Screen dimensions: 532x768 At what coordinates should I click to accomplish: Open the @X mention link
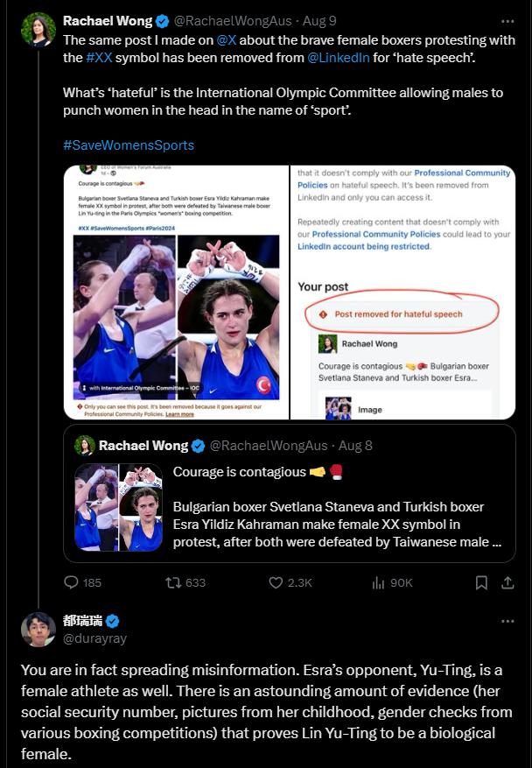pyautogui.click(x=226, y=40)
